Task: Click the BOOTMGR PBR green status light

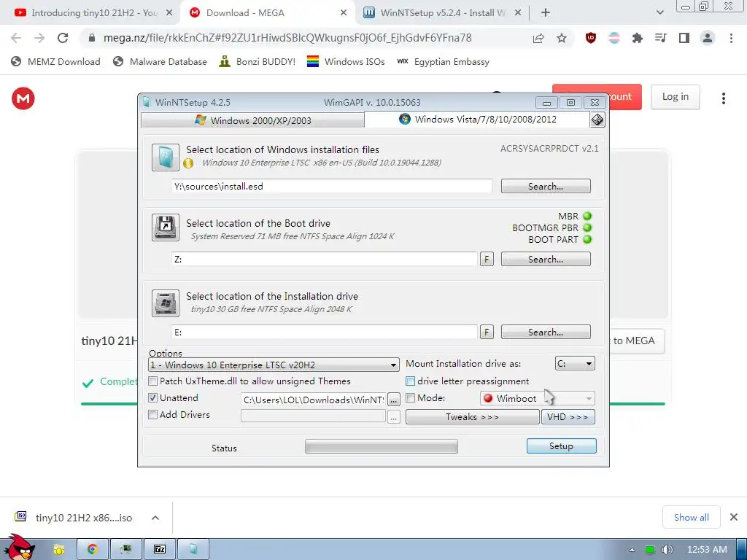Action: coord(587,227)
